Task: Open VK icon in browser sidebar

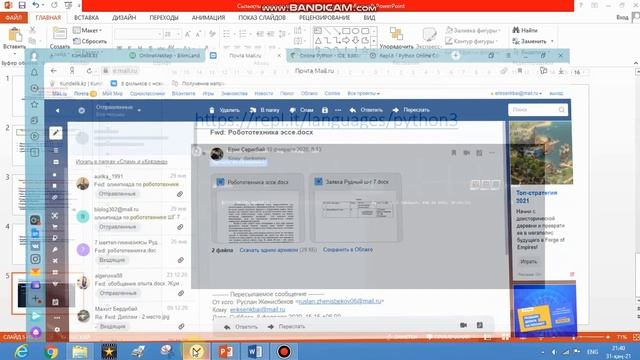Action: pyautogui.click(x=36, y=246)
